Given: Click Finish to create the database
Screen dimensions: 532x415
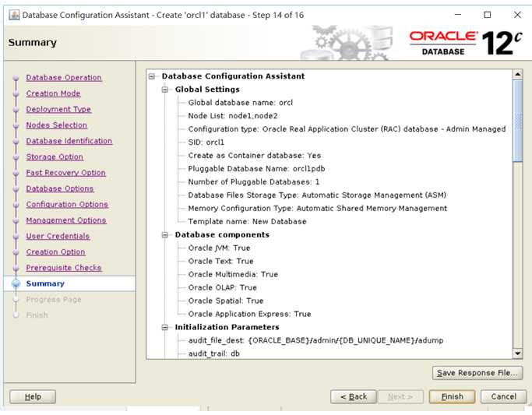Looking at the screenshot, I should [x=452, y=396].
